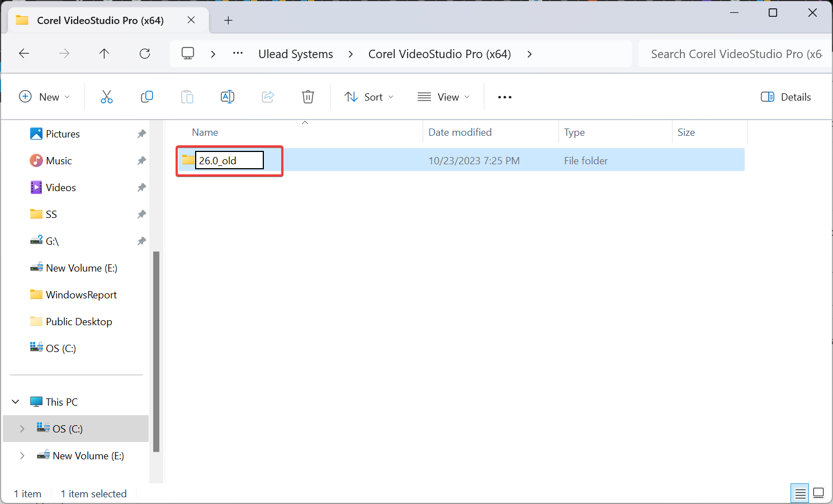833x504 pixels.
Task: Open a new File Explorer tab
Action: pyautogui.click(x=228, y=20)
